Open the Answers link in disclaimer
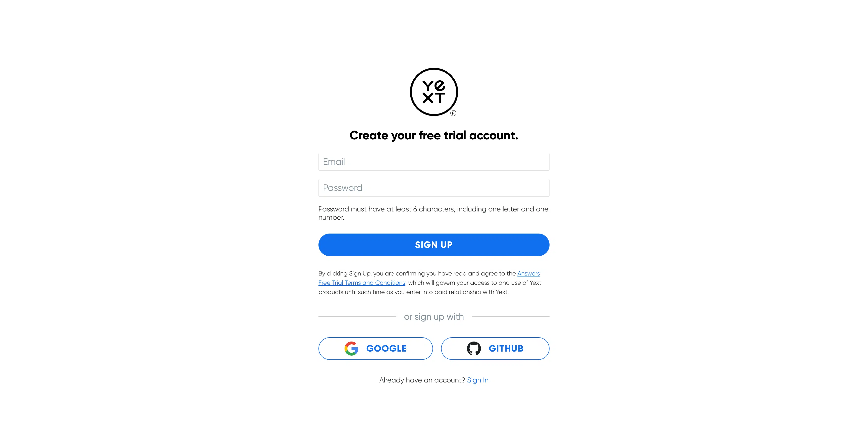 (528, 273)
